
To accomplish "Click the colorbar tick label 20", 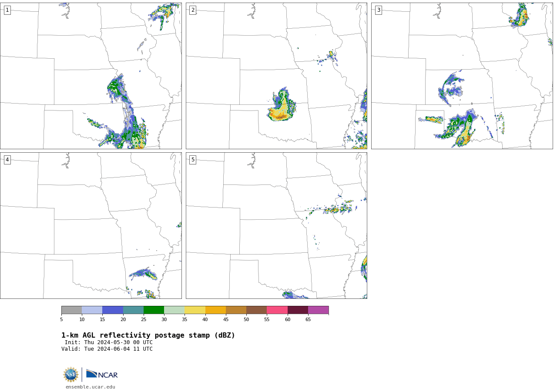I will (123, 320).
